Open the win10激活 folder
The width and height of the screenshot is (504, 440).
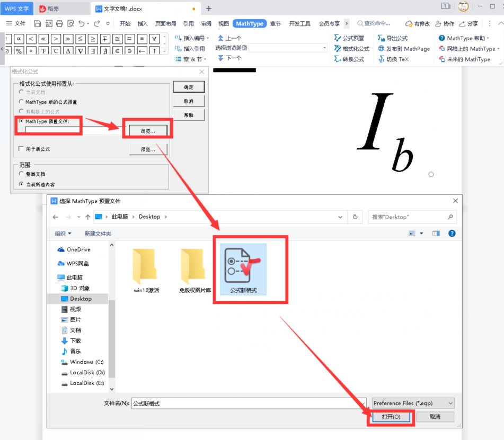146,271
